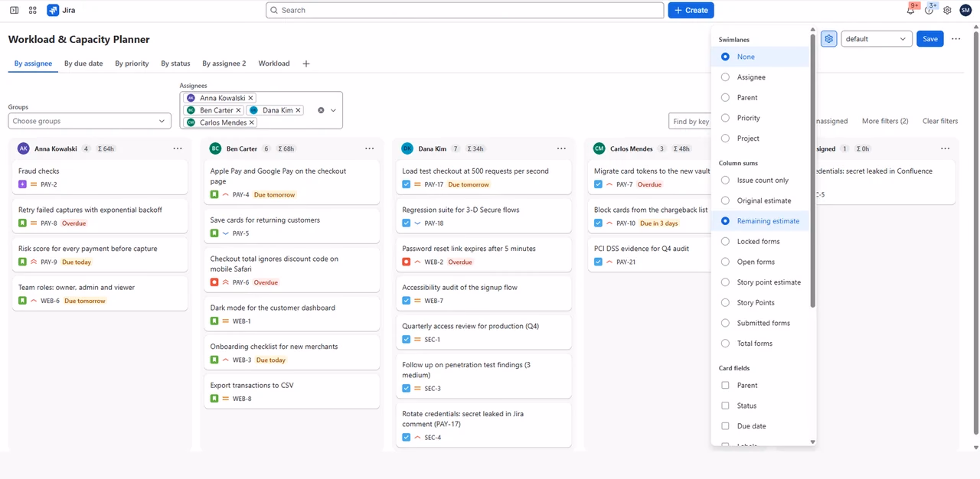Switch to Workload tab

point(274,64)
